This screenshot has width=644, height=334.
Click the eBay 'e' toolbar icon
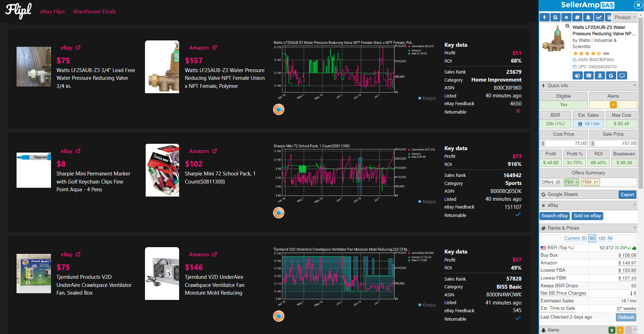click(x=566, y=17)
